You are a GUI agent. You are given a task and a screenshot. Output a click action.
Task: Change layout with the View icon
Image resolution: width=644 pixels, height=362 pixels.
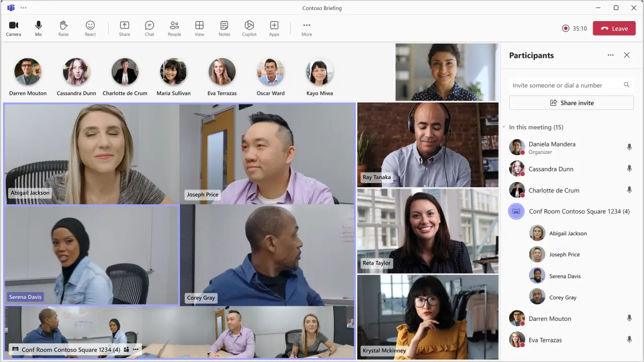coord(199,28)
